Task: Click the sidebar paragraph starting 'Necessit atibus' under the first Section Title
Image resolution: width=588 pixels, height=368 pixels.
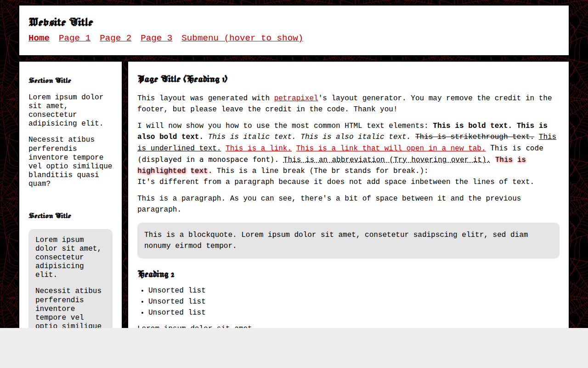Action: pyautogui.click(x=70, y=161)
